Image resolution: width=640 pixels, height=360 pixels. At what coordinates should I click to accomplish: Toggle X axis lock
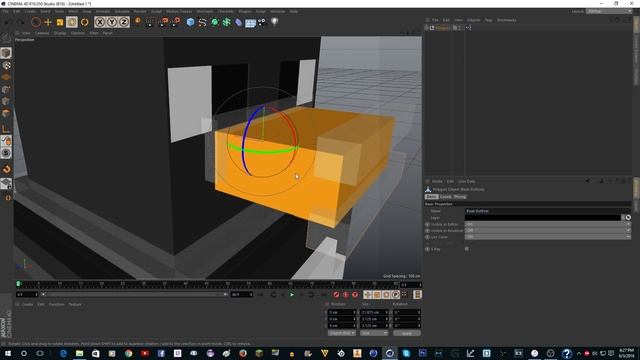pos(100,22)
